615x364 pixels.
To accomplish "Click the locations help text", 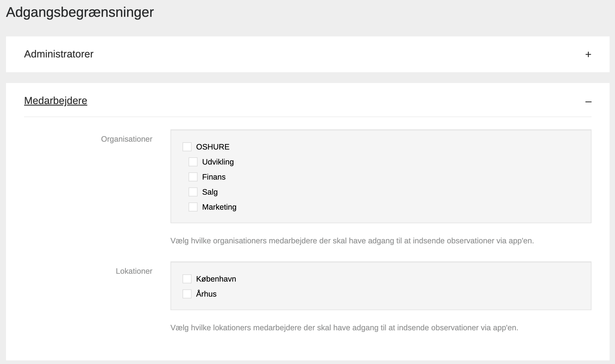I will click(344, 328).
